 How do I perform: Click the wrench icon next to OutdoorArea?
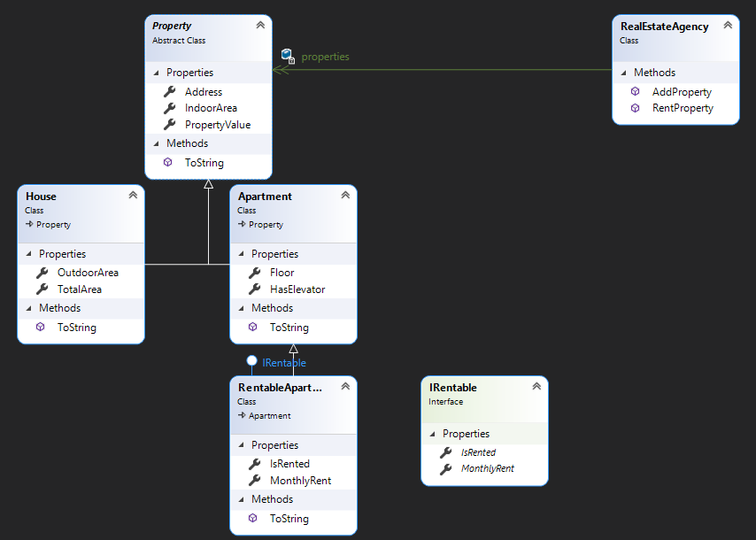42,273
